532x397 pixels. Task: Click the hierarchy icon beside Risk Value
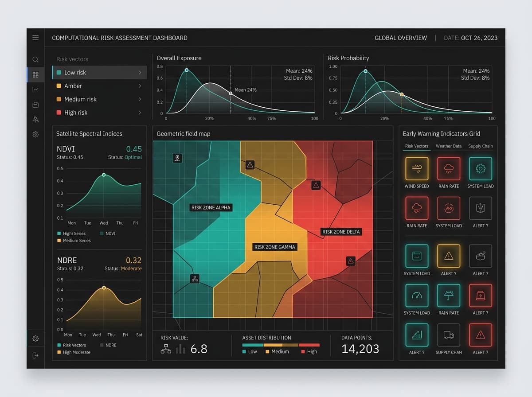tap(166, 349)
